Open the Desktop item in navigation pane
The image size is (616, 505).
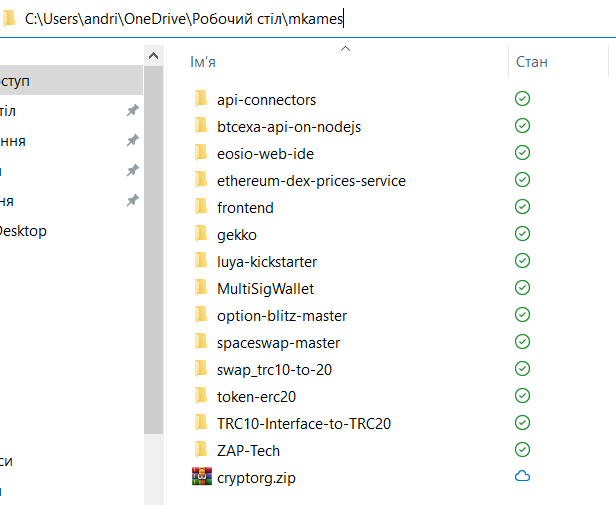pyautogui.click(x=23, y=231)
